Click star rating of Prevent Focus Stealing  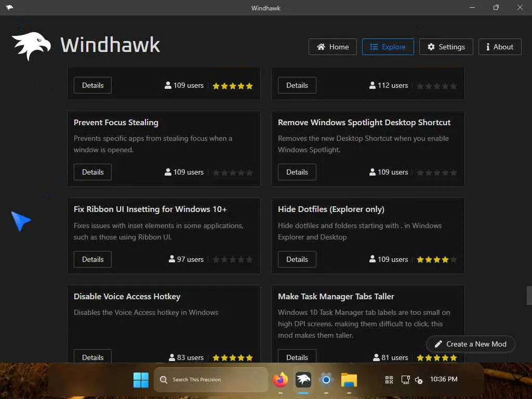point(232,172)
